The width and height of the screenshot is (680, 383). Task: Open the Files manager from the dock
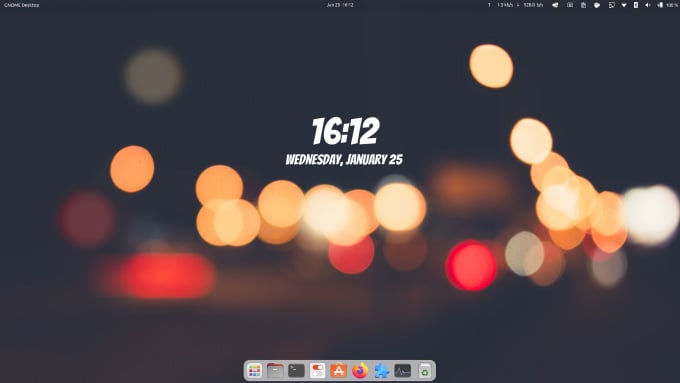(x=275, y=371)
